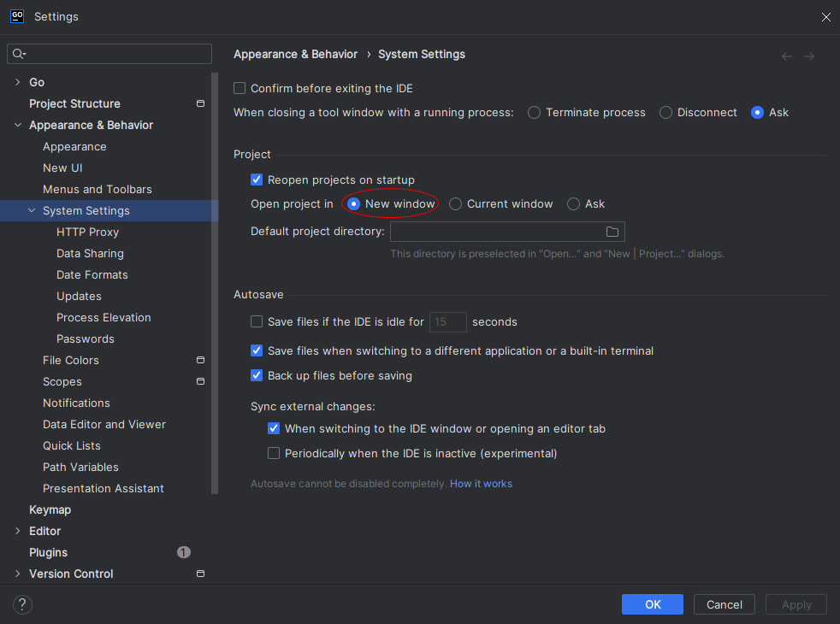Open Appearance settings page
Screen dimensions: 840x624
(74, 147)
